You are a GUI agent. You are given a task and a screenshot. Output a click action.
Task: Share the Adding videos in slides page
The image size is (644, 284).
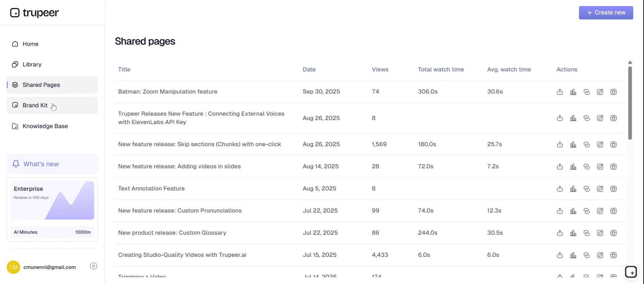point(560,167)
